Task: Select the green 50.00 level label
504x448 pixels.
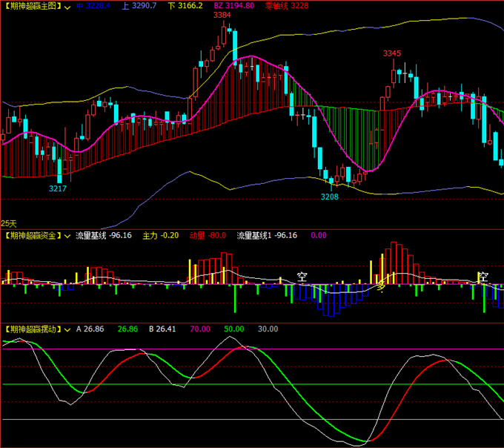Action: (x=233, y=329)
